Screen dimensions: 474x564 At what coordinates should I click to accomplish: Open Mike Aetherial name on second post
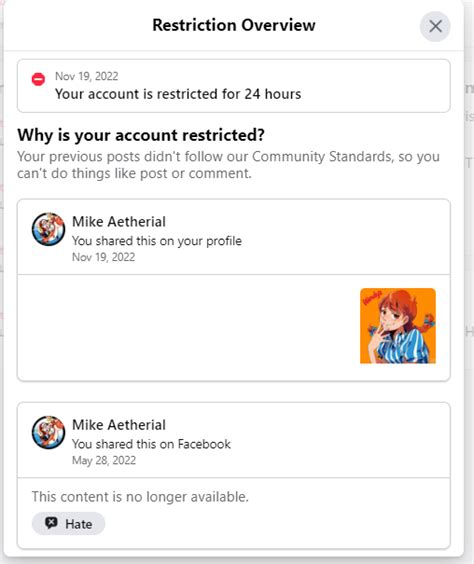click(119, 425)
